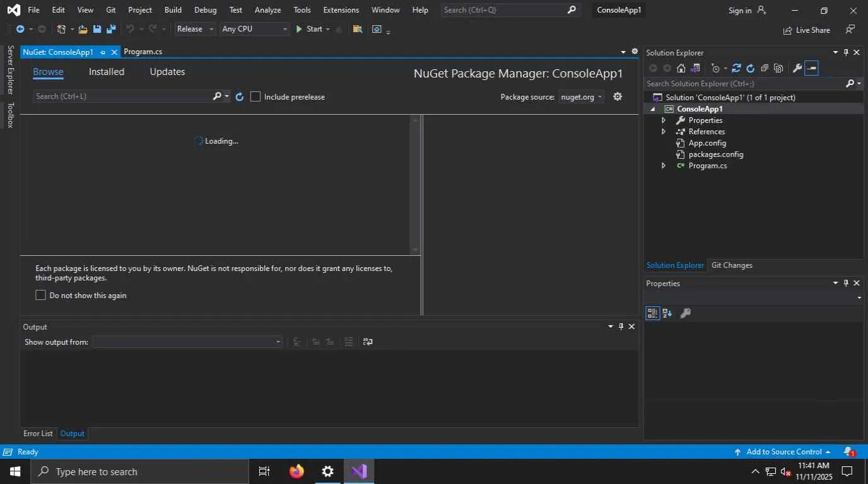Click the Save All toolbar icon
Viewport: 868px width, 484px height.
[x=111, y=29]
